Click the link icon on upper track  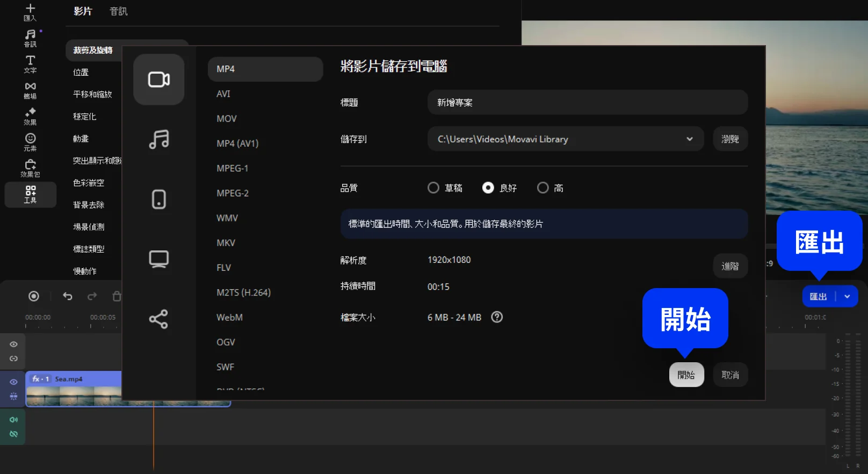13,358
